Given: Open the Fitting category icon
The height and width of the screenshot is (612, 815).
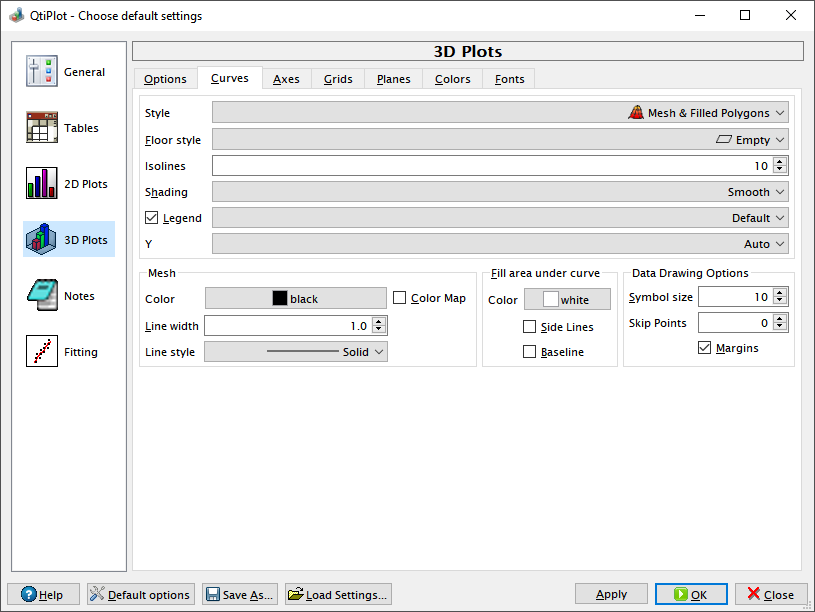Looking at the screenshot, I should 42,351.
